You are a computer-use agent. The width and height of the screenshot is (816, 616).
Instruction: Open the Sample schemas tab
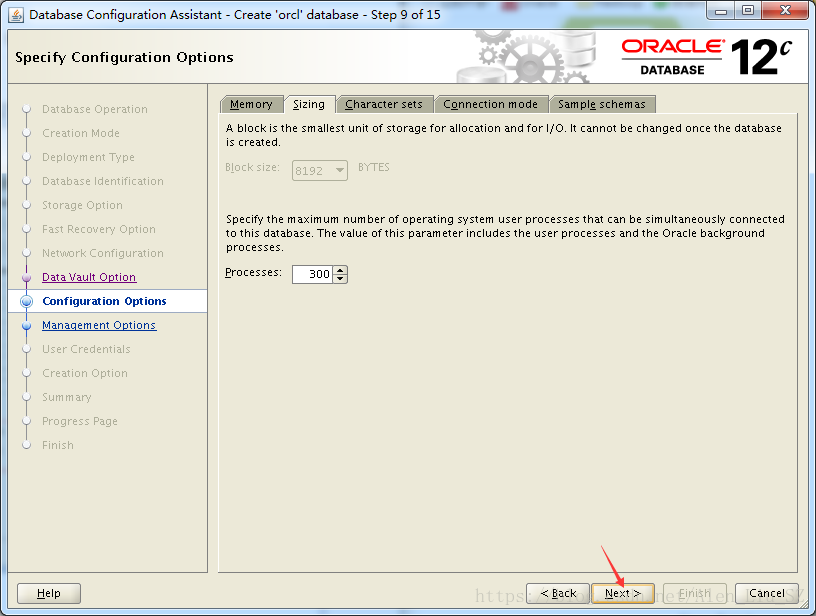pyautogui.click(x=602, y=104)
